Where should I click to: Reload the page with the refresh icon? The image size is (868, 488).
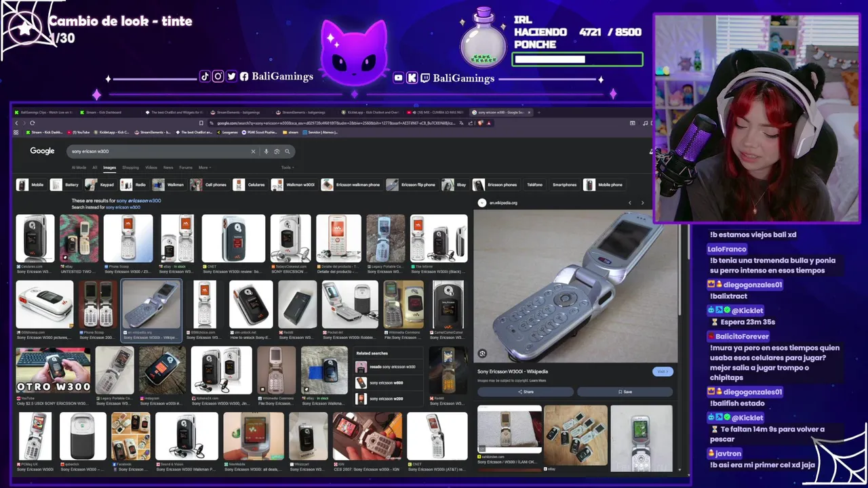32,123
